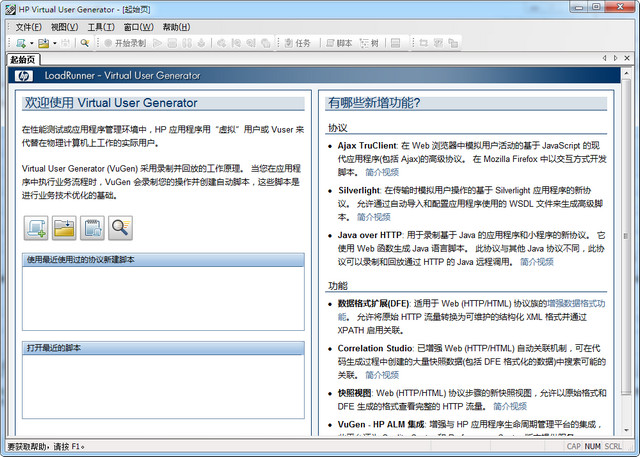Open 简介视频 link under Java over HTTP

(537, 262)
